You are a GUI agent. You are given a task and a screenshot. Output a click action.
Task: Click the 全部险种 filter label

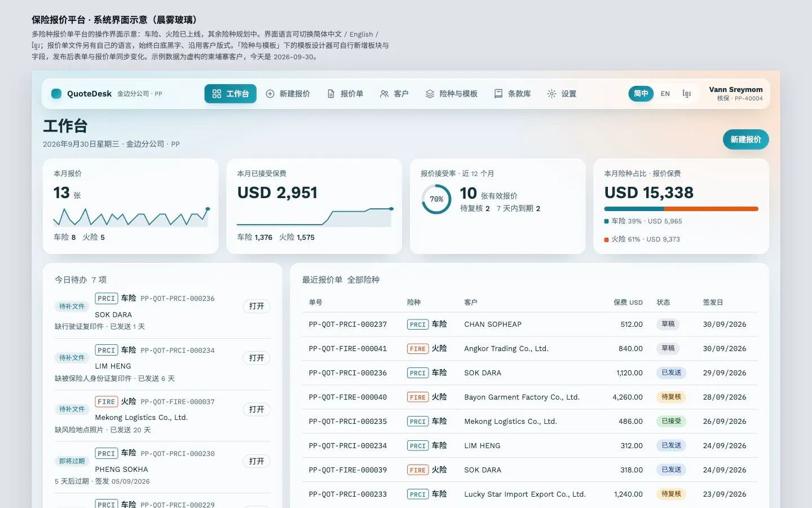[x=363, y=280]
